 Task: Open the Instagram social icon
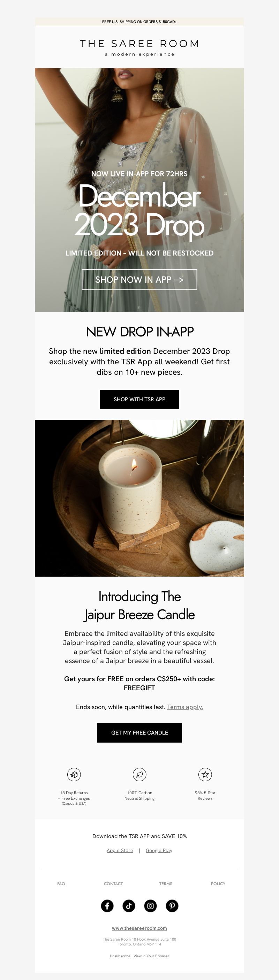coord(150,906)
